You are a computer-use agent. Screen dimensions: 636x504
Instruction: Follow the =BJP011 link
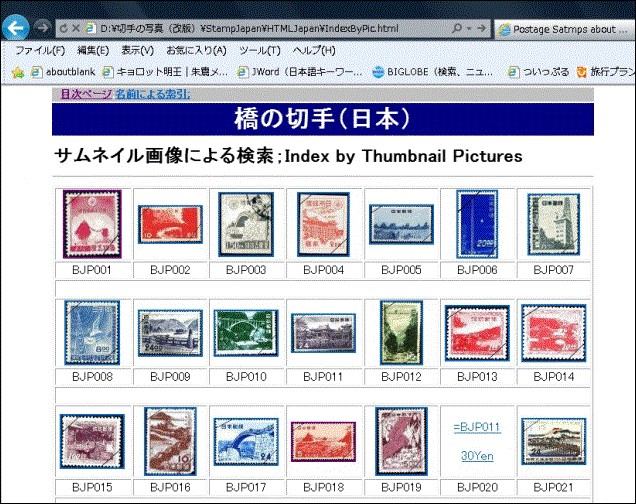click(x=477, y=427)
